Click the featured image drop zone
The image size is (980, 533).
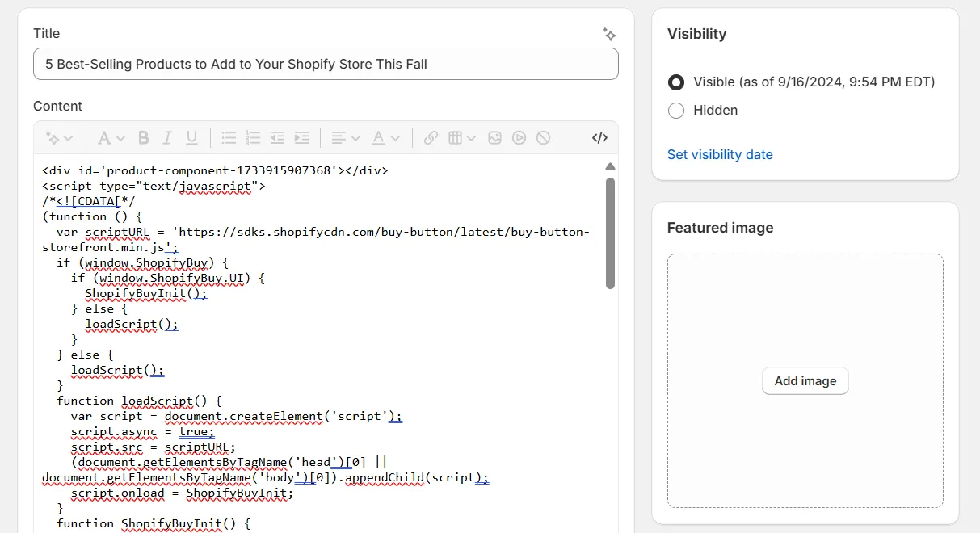805,381
